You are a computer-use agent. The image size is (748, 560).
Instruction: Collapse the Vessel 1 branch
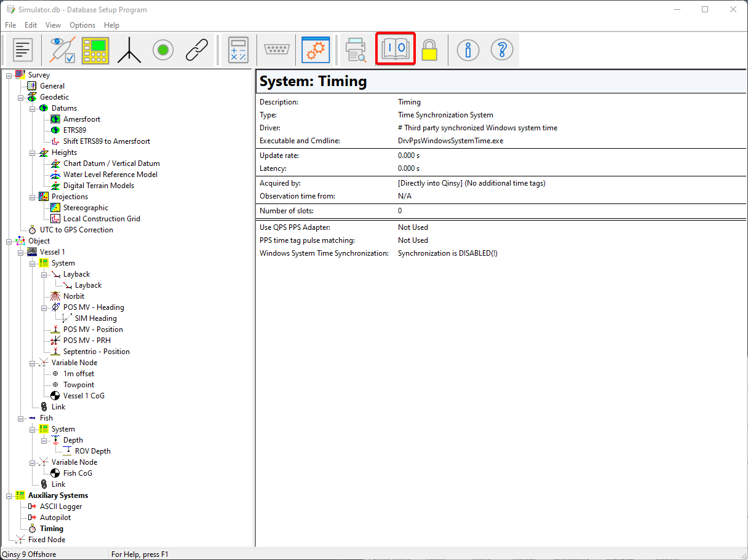[x=20, y=252]
